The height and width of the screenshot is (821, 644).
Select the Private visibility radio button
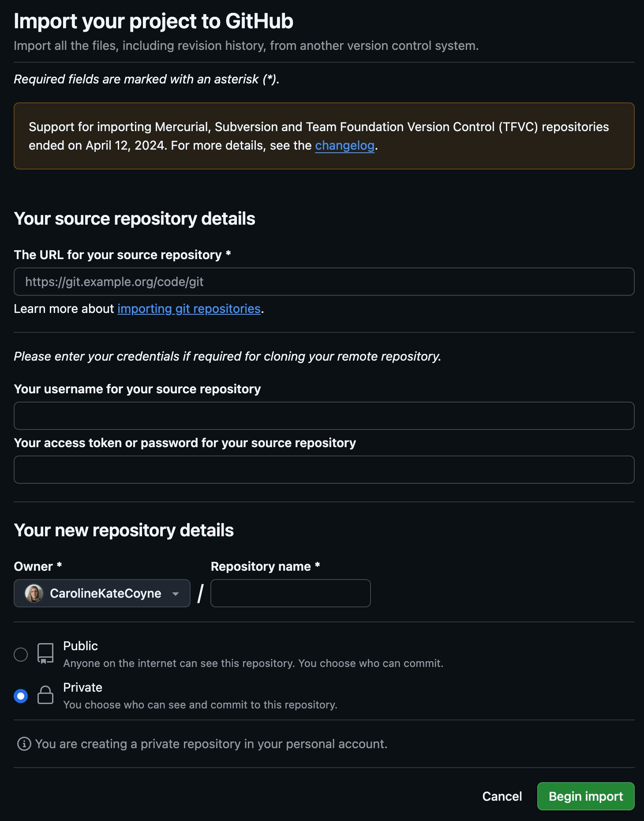click(21, 695)
